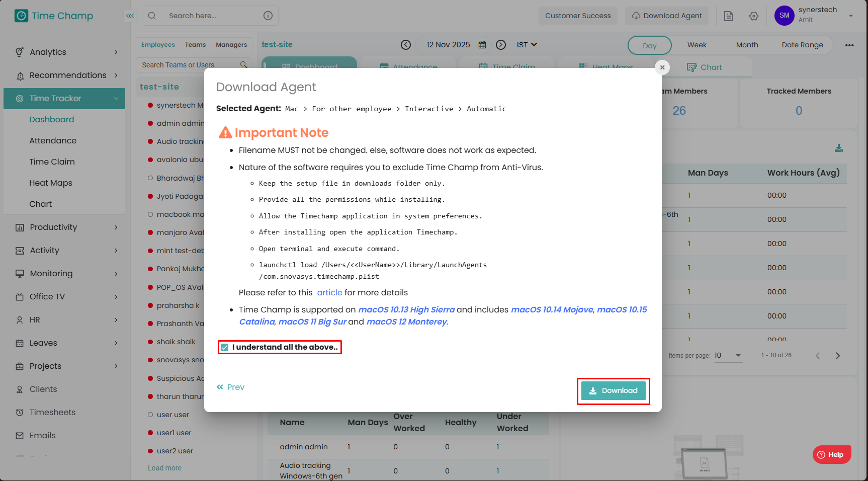Go back with the Prev link
The image size is (868, 481).
[230, 387]
